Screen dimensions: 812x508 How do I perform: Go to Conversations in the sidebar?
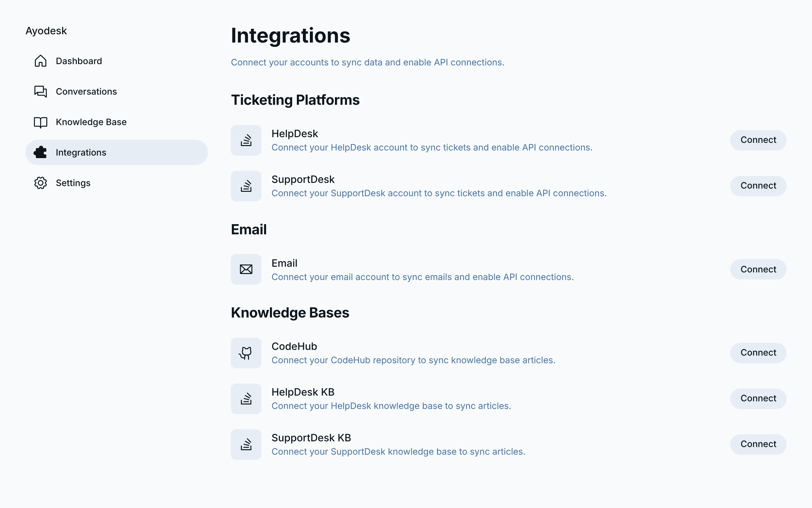click(117, 91)
